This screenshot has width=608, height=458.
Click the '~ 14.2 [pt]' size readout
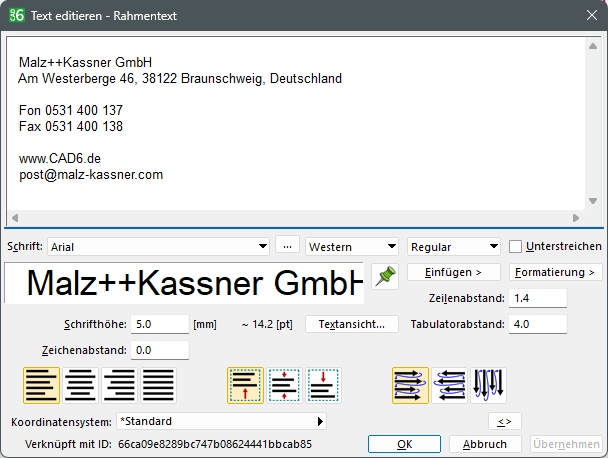click(267, 324)
